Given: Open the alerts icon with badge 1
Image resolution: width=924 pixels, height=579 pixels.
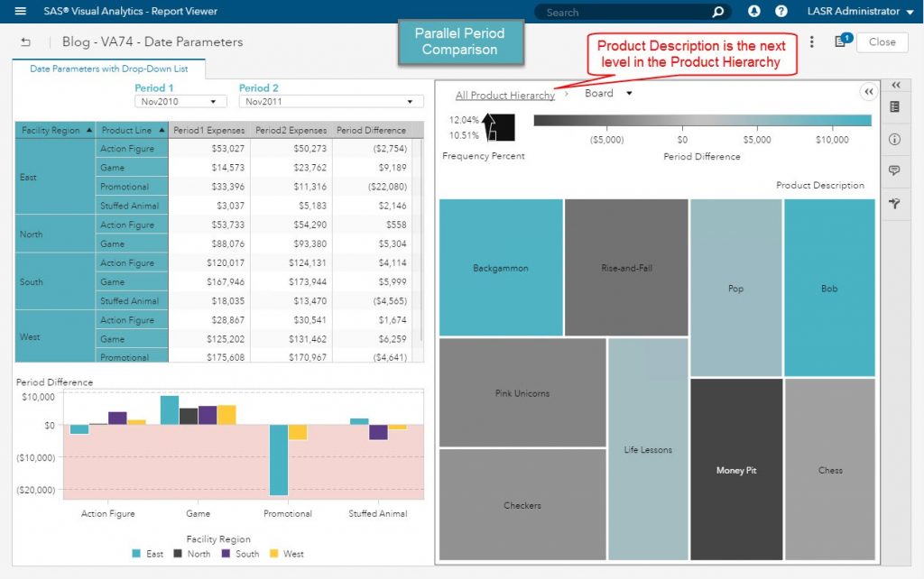Looking at the screenshot, I should point(840,42).
